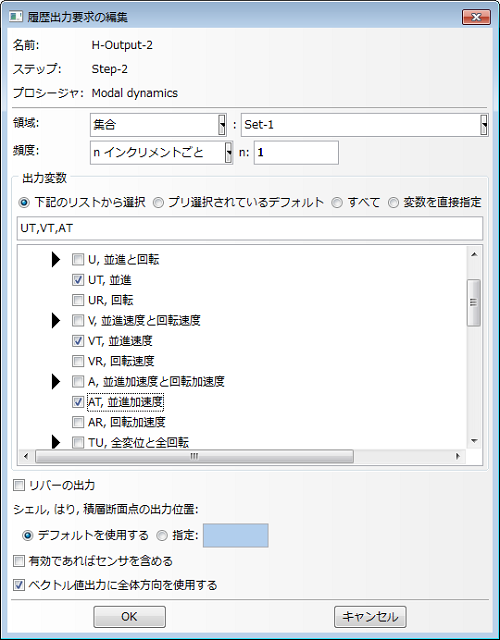Image resolution: width=500 pixels, height=640 pixels.
Task: Click the OK button
Action: coord(129,617)
